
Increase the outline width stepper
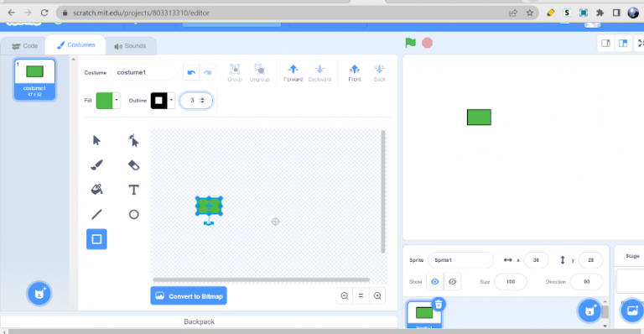(202, 98)
